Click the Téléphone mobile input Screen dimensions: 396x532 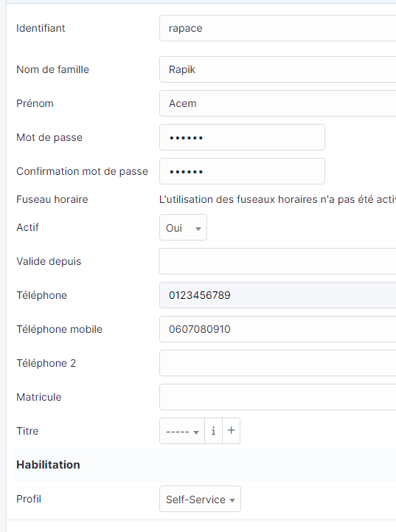point(278,329)
